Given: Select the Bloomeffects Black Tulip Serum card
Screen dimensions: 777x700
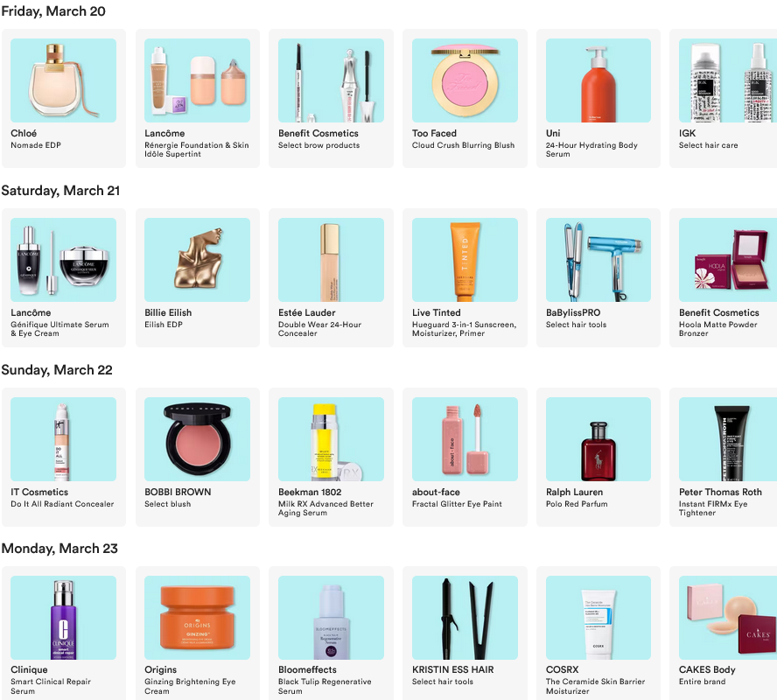Looking at the screenshot, I should click(x=331, y=633).
